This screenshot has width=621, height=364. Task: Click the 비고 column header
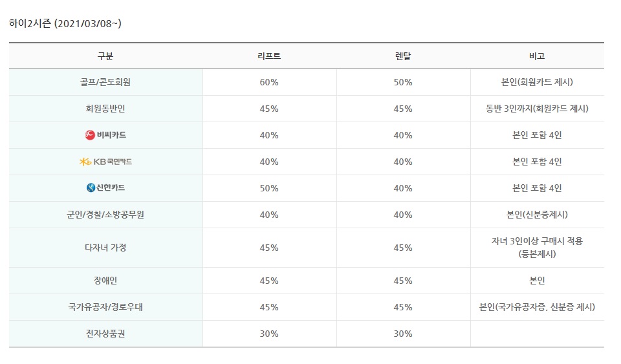pos(537,56)
